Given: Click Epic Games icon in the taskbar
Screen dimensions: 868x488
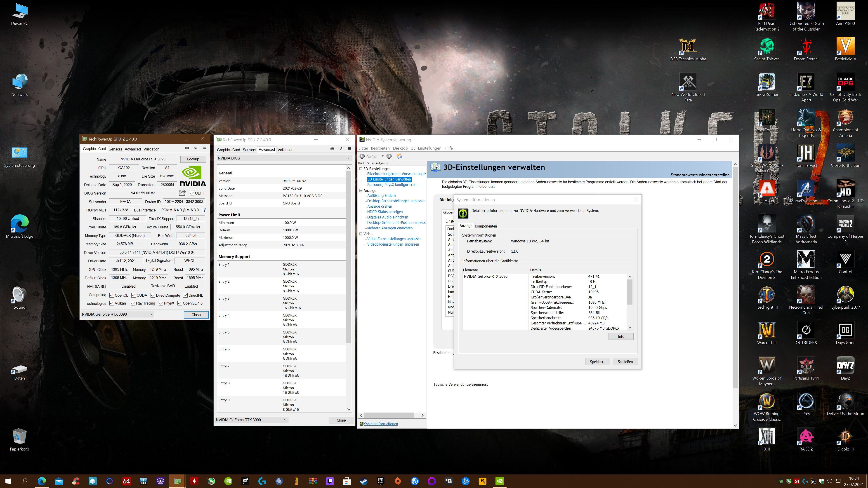Looking at the screenshot, I should coord(381,481).
